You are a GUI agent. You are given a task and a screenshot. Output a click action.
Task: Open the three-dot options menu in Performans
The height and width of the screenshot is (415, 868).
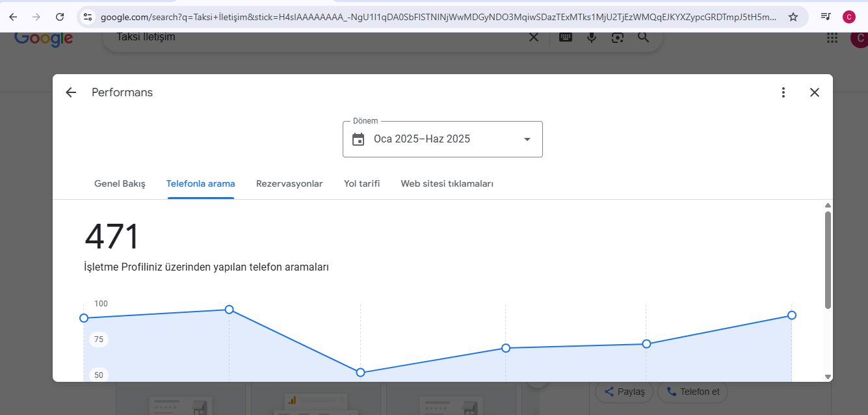[x=783, y=92]
